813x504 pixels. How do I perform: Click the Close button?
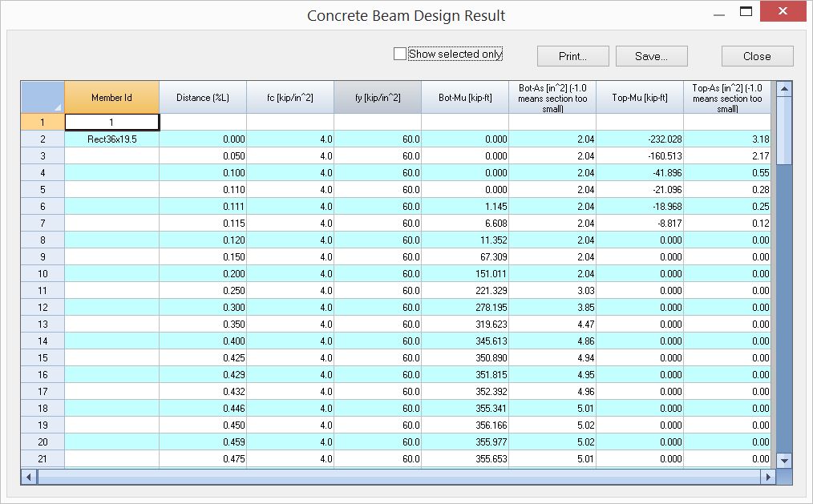(x=755, y=56)
